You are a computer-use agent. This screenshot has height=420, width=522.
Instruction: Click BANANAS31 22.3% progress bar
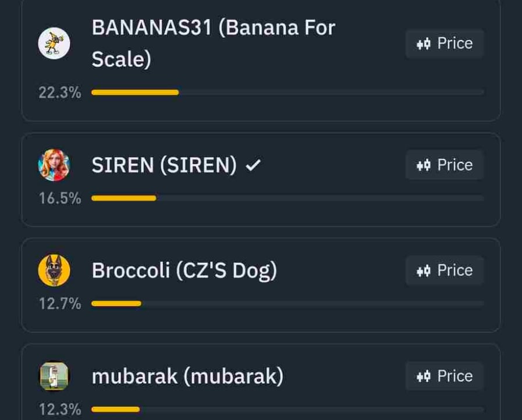pos(287,92)
